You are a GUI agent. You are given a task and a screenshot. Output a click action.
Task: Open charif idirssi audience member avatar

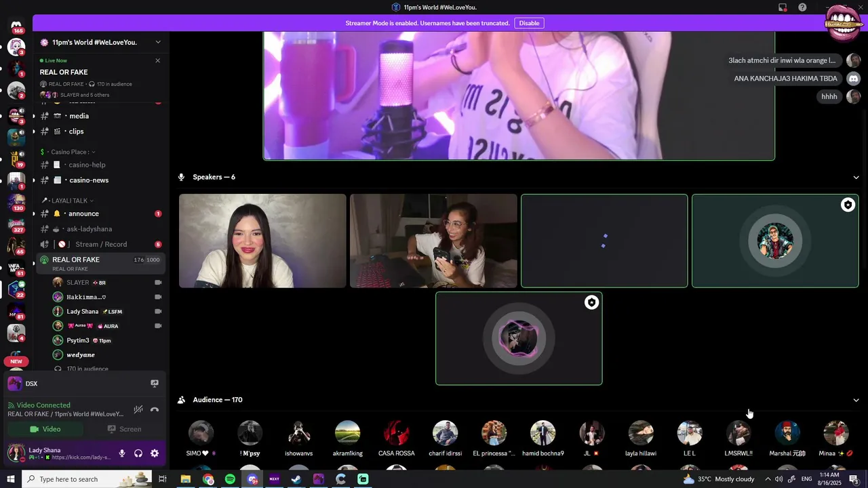(445, 433)
